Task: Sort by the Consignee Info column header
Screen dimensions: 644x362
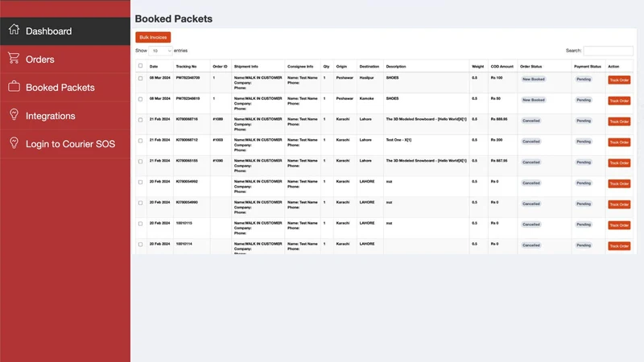Action: point(300,67)
